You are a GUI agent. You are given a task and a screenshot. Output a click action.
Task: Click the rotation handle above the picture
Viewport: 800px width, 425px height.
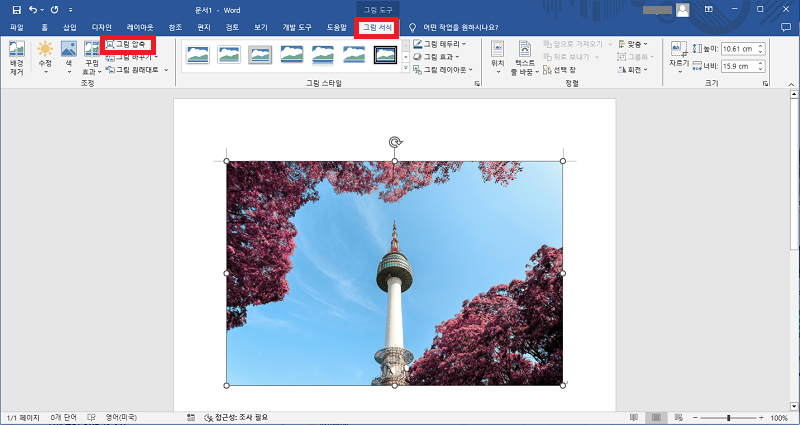pyautogui.click(x=394, y=142)
